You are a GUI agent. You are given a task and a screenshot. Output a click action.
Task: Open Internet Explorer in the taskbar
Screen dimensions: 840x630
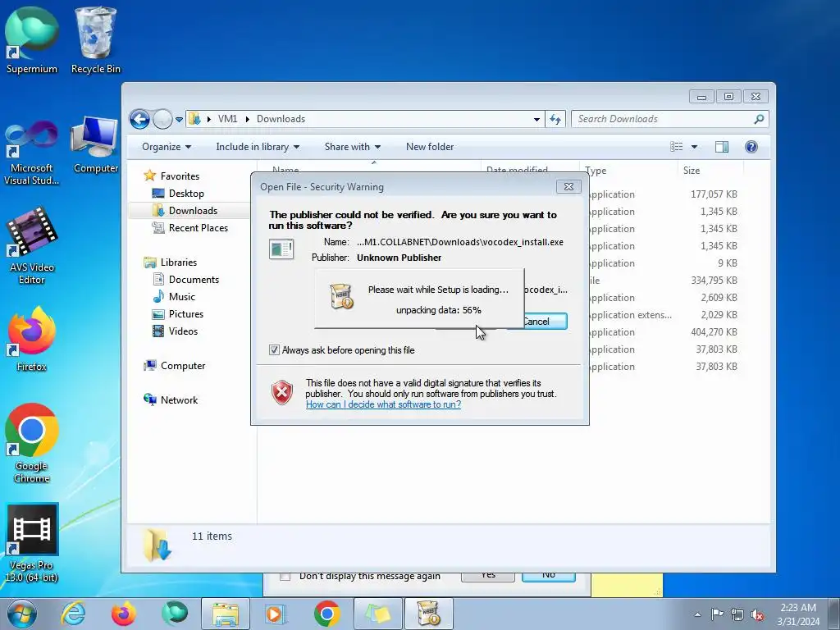pyautogui.click(x=72, y=614)
